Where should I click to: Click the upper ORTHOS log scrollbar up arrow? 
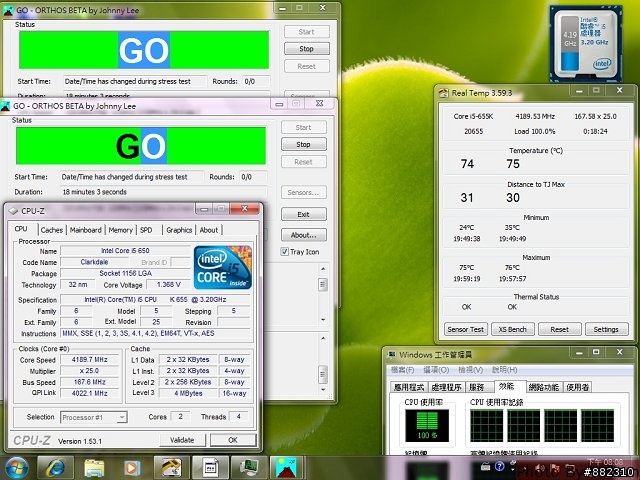(323, 269)
